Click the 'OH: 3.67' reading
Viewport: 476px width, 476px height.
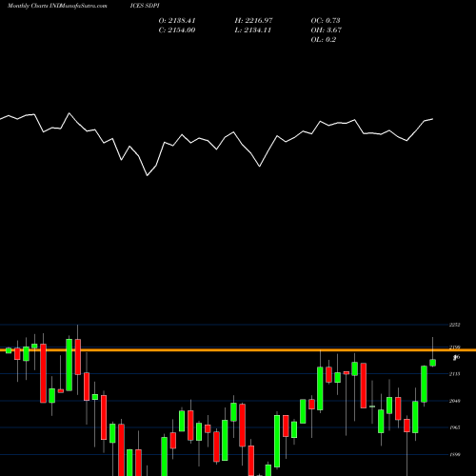pos(326,30)
